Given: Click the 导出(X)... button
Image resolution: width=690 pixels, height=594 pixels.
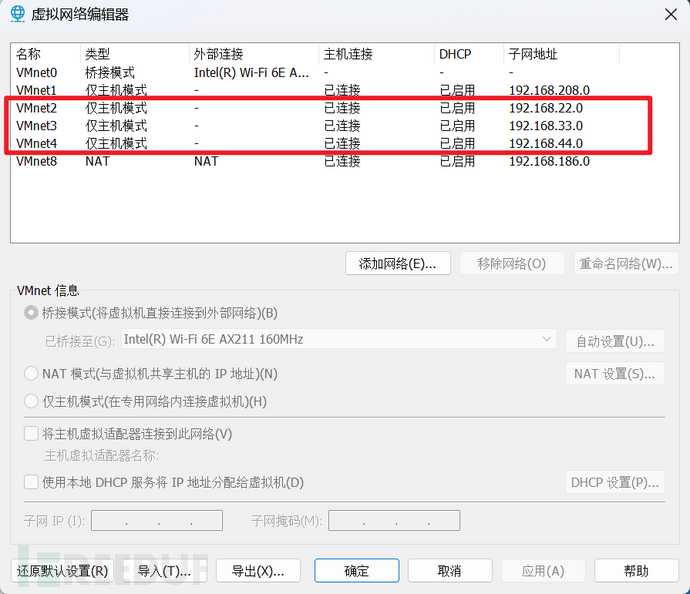Looking at the screenshot, I should [x=258, y=571].
